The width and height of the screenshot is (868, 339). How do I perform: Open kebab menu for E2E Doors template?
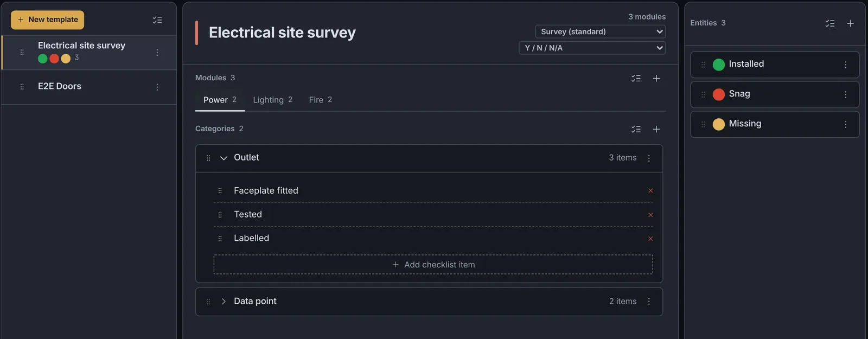[157, 87]
